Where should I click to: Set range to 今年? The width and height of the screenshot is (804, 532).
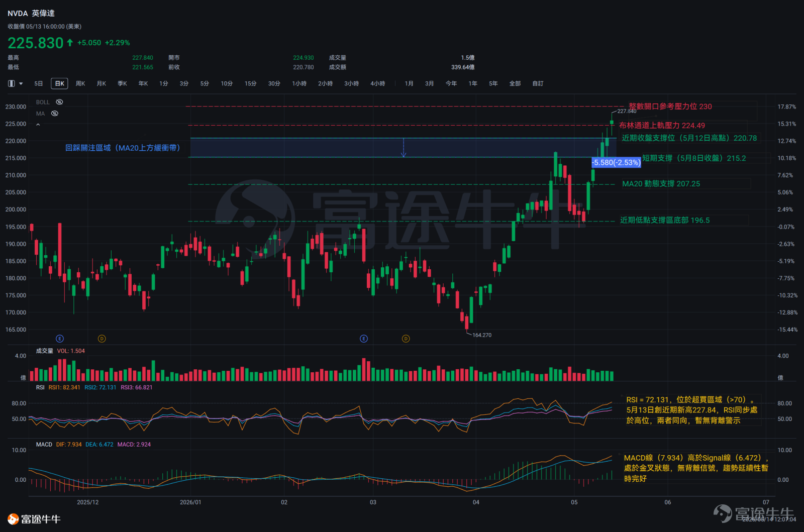(451, 83)
